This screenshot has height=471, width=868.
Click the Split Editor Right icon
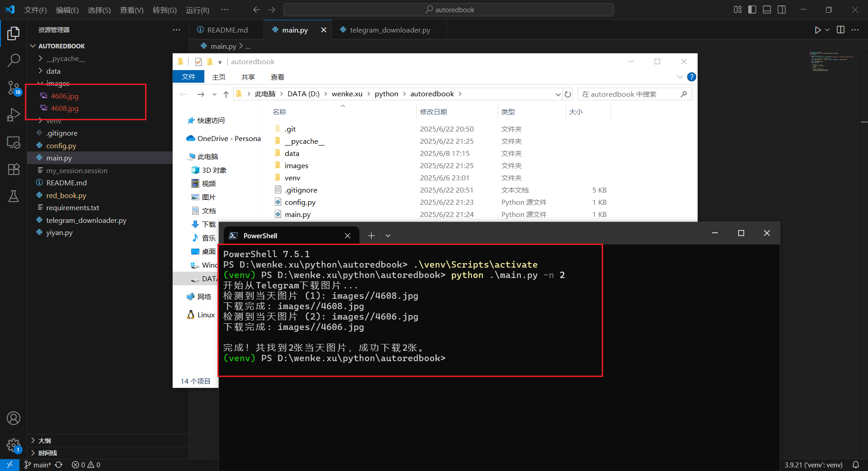[x=840, y=30]
